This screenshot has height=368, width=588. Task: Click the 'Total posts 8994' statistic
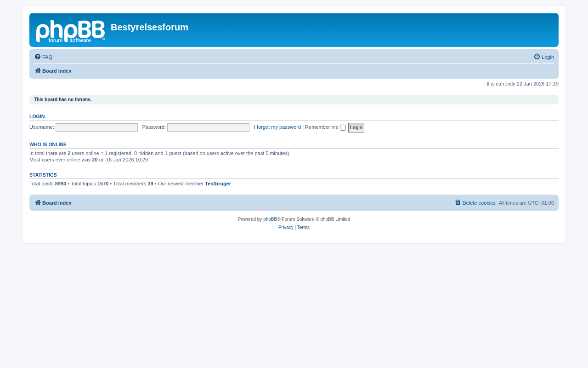click(x=48, y=184)
